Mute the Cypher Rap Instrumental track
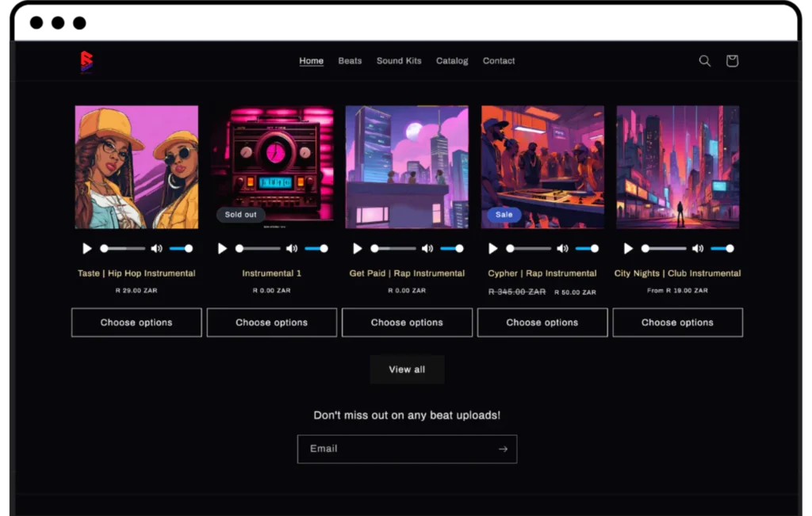812x516 pixels. click(x=563, y=248)
